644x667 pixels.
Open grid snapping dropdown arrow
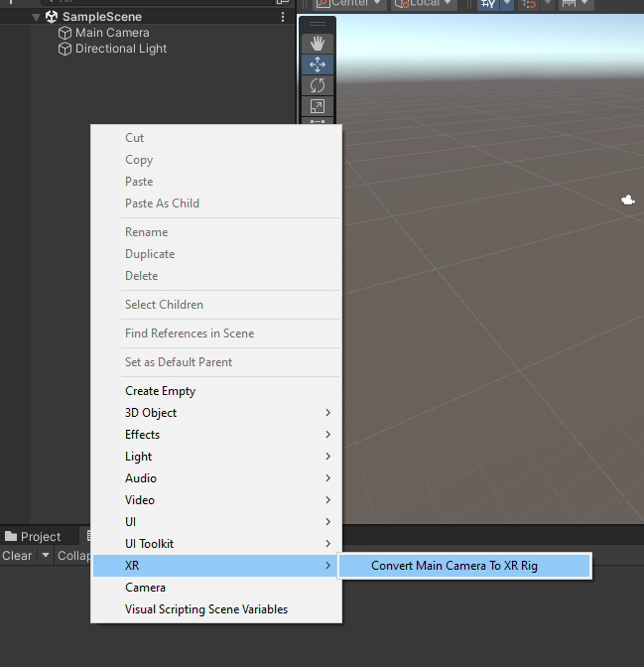(x=507, y=3)
